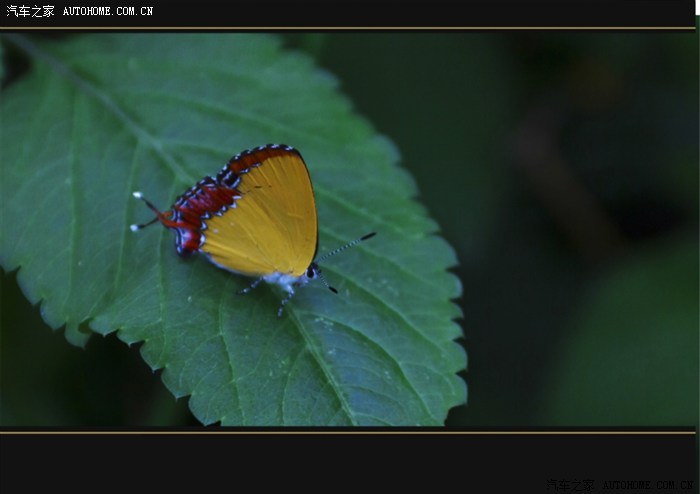
Task: Click the empty black bar below the photo
Action: [x=300, y=462]
